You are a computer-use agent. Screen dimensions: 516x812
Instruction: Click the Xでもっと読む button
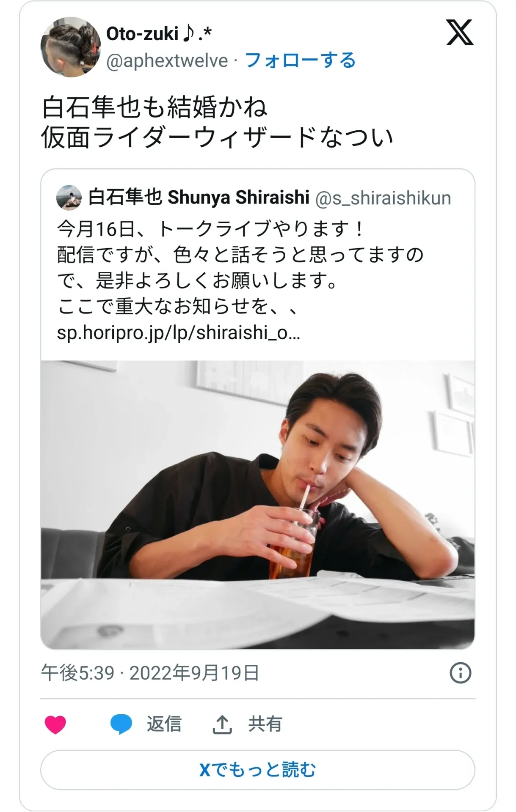(x=258, y=770)
